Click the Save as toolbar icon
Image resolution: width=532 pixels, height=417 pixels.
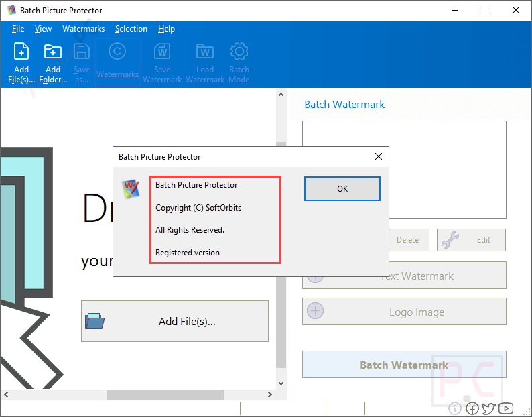click(x=82, y=51)
